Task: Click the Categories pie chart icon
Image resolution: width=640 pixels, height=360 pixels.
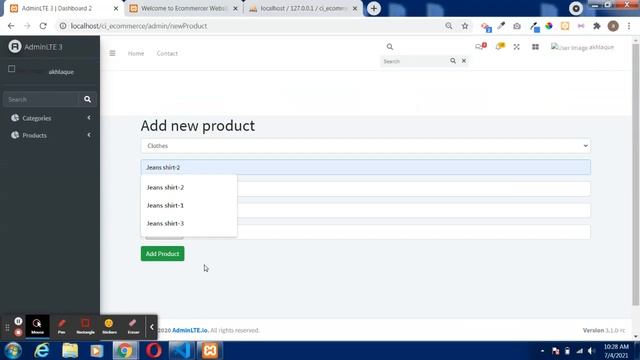Action: pyautogui.click(x=15, y=118)
